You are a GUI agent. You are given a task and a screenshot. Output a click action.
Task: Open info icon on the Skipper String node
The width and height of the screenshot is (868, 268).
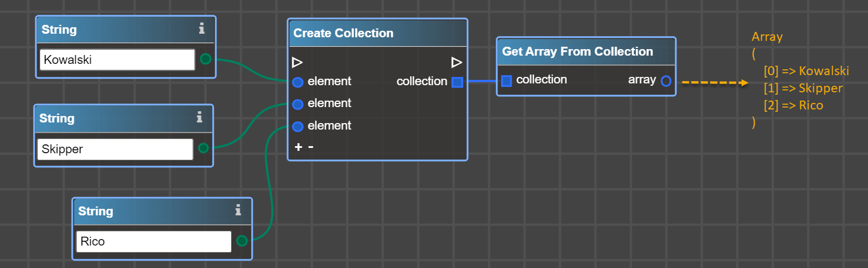pyautogui.click(x=200, y=118)
